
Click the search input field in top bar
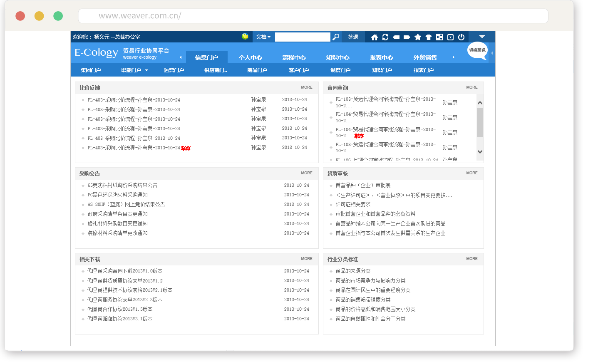[x=303, y=37]
